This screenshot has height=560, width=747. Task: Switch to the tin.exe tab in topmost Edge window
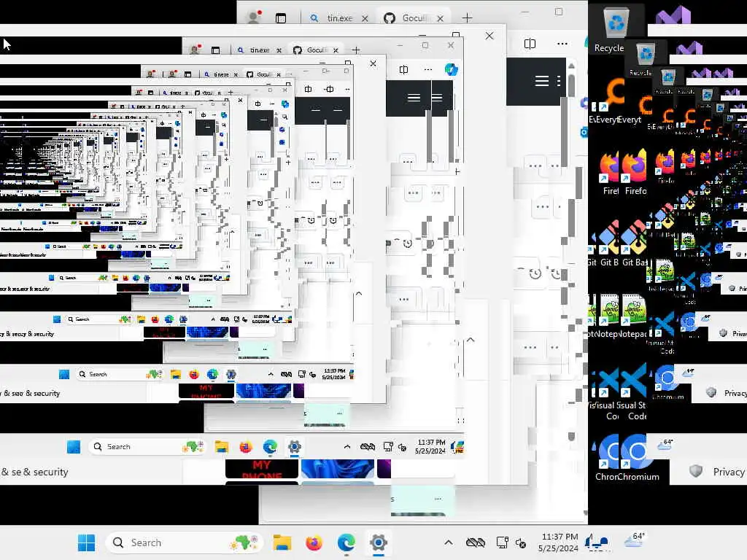pyautogui.click(x=338, y=18)
